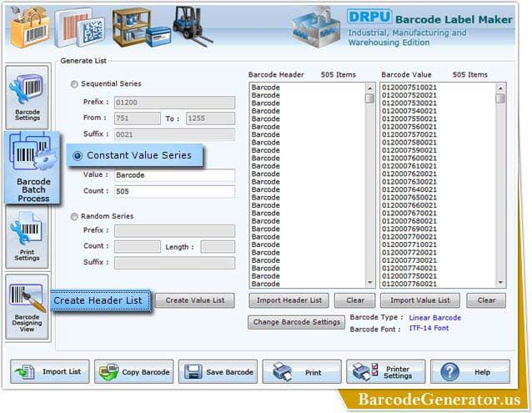Click Import Header List button
The image size is (532, 413).
point(289,300)
